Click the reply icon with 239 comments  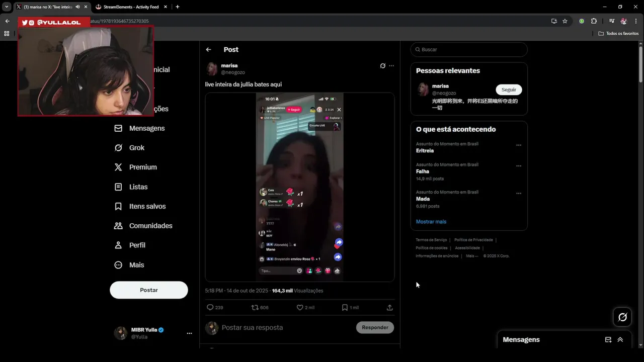pyautogui.click(x=210, y=307)
